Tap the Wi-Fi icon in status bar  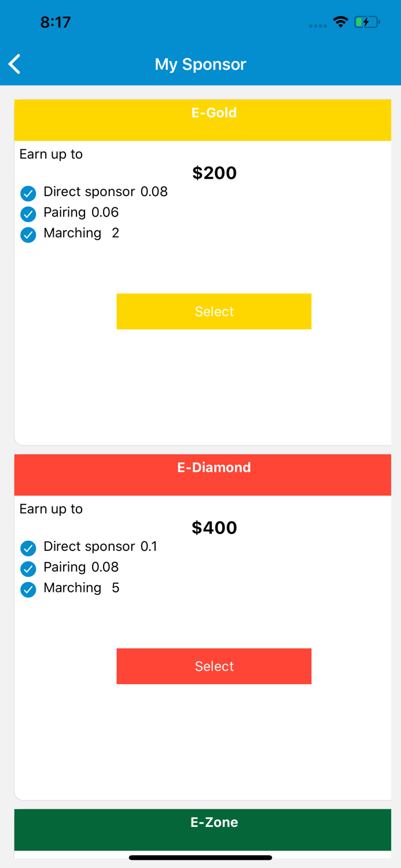[340, 21]
